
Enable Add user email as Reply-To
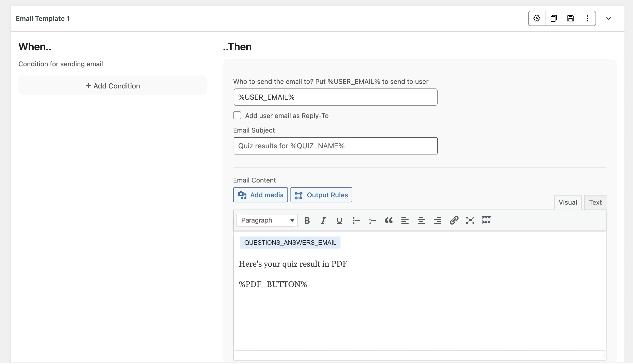237,115
